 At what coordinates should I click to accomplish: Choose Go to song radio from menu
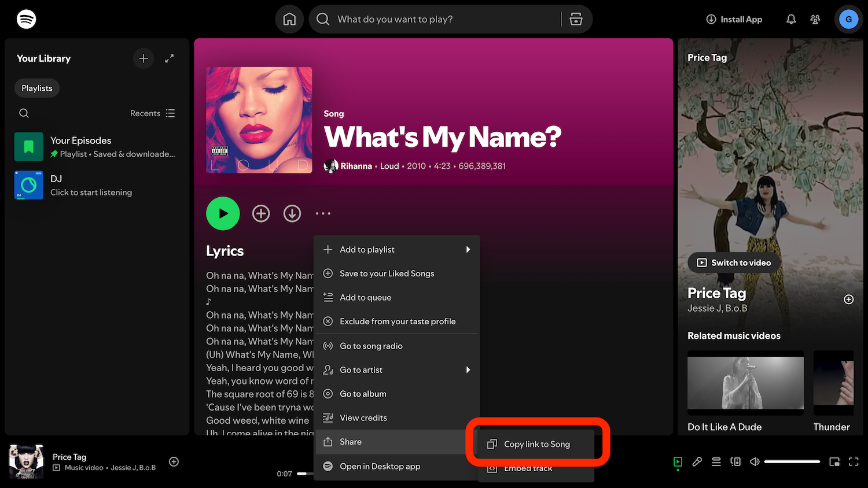pyautogui.click(x=371, y=346)
